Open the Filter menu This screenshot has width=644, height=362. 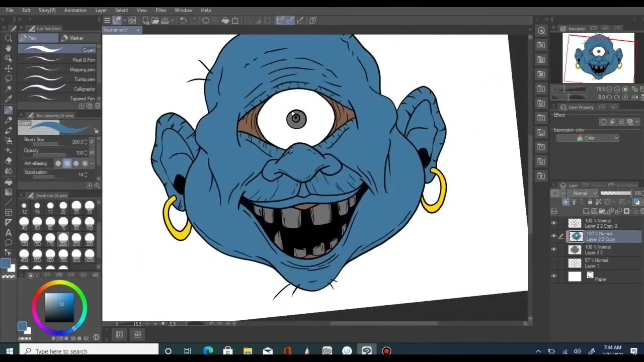pos(161,10)
